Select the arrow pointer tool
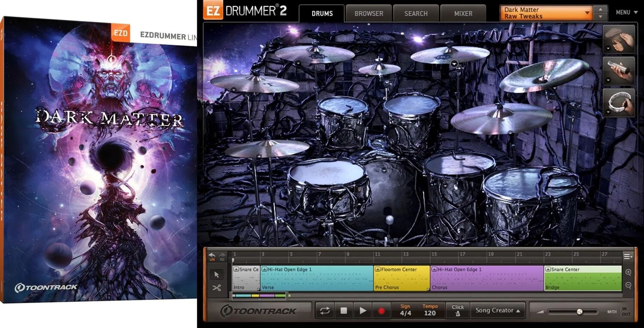 pyautogui.click(x=216, y=274)
